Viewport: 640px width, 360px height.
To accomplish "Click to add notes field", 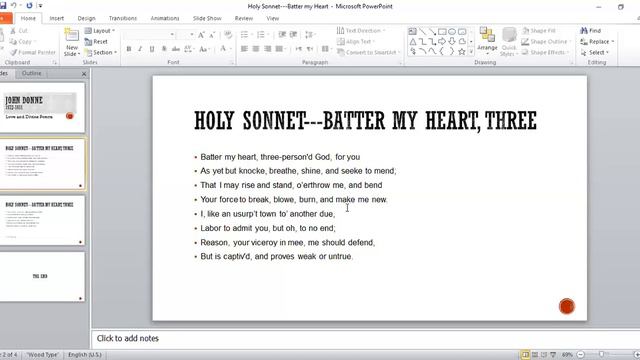I will point(365,338).
